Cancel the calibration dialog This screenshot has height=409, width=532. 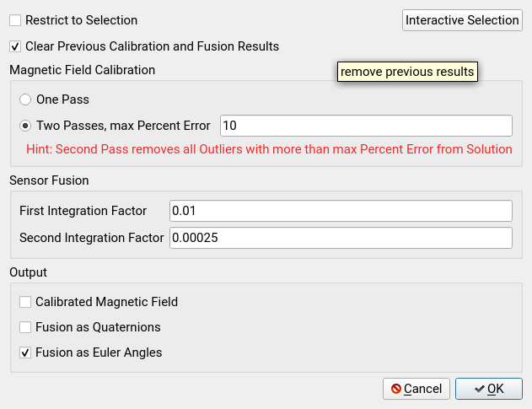[416, 389]
